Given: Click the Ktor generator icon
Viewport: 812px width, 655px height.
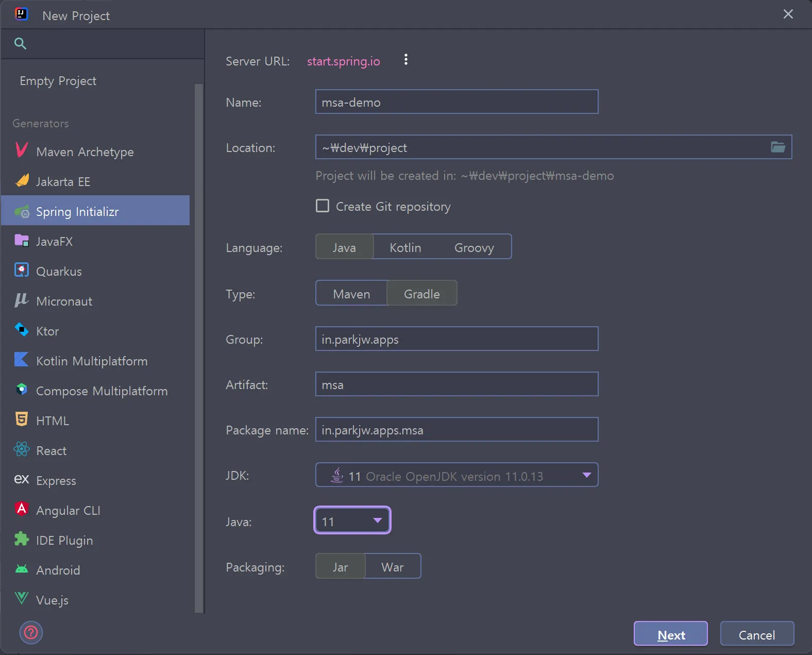Looking at the screenshot, I should 22,330.
